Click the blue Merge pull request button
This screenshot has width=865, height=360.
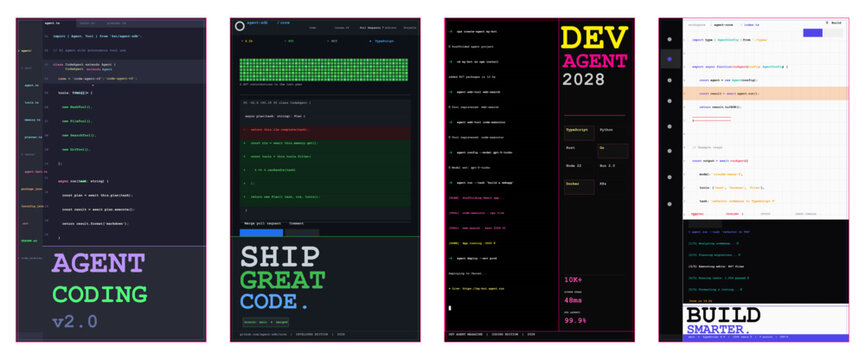[x=261, y=233]
